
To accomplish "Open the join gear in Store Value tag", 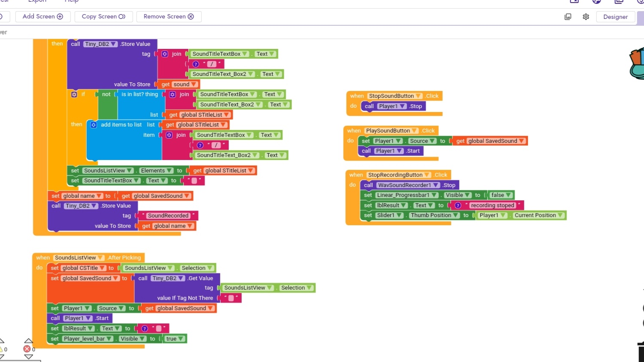I will click(165, 54).
